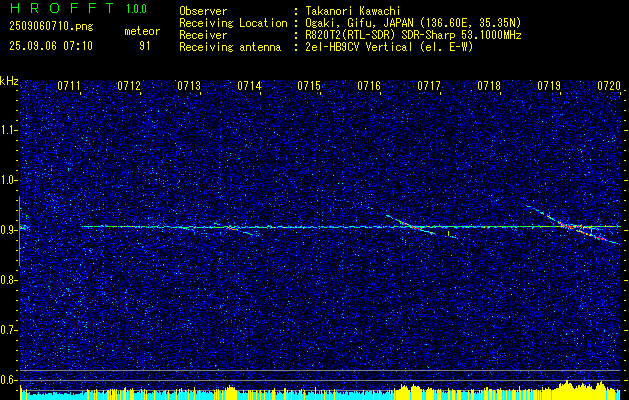The height and width of the screenshot is (400, 629).
Task: Click the R820T2(RTL-SDR) SDR-Sharp receiver value
Action: click(x=413, y=35)
